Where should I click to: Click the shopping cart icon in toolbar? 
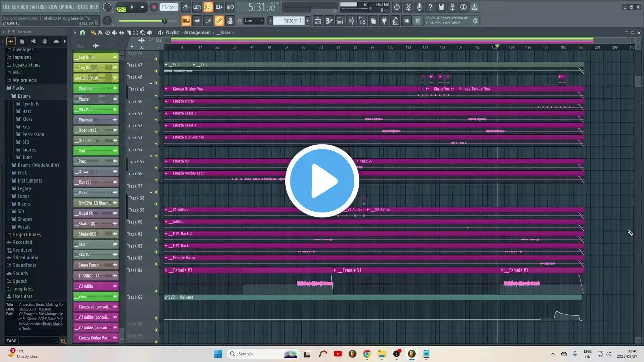pyautogui.click(x=418, y=21)
